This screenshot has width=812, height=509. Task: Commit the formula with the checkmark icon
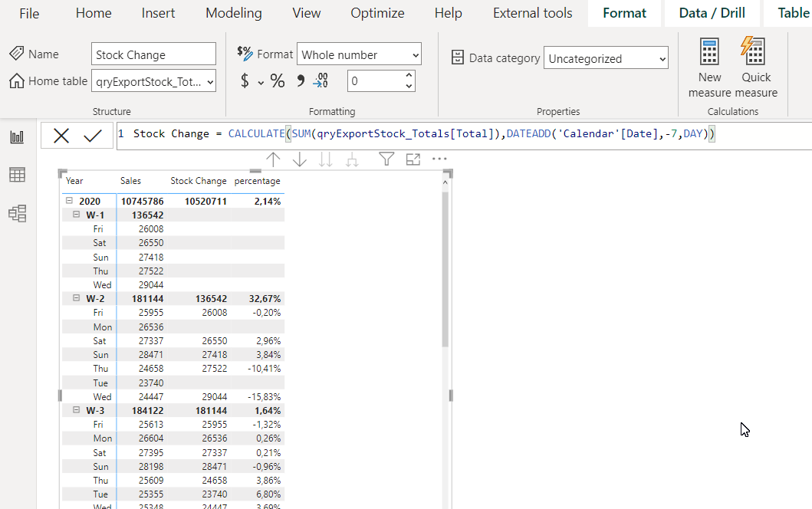[x=93, y=136]
